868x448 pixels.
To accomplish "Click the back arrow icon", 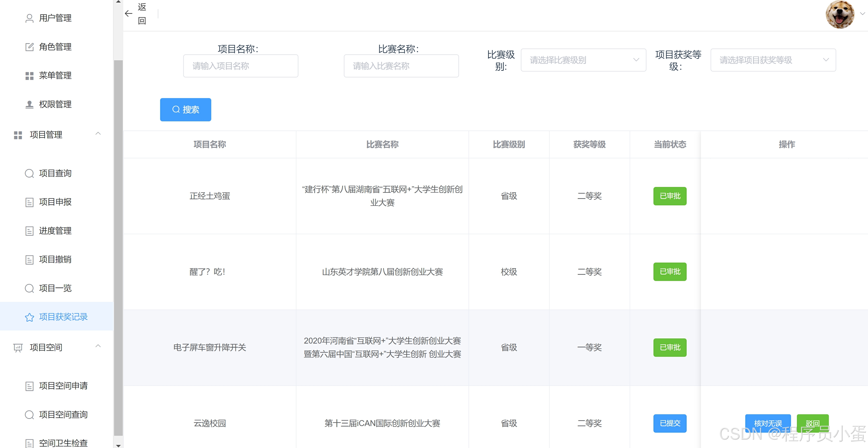I will coord(128,14).
